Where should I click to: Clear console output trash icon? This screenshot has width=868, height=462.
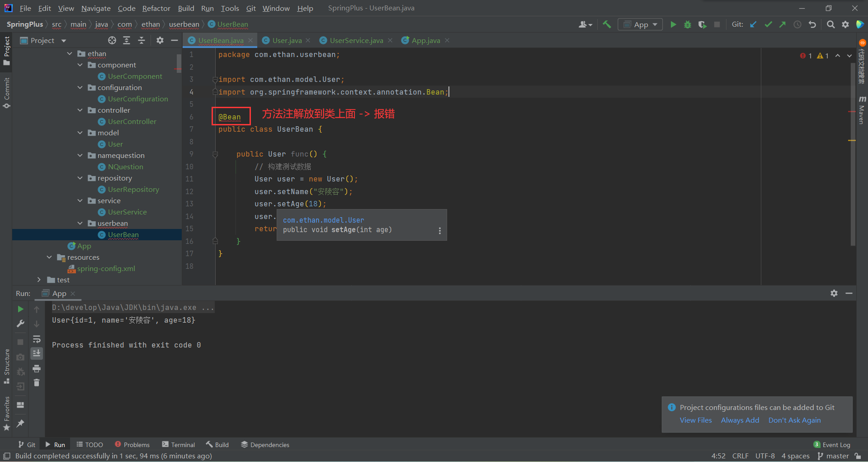pos(37,383)
